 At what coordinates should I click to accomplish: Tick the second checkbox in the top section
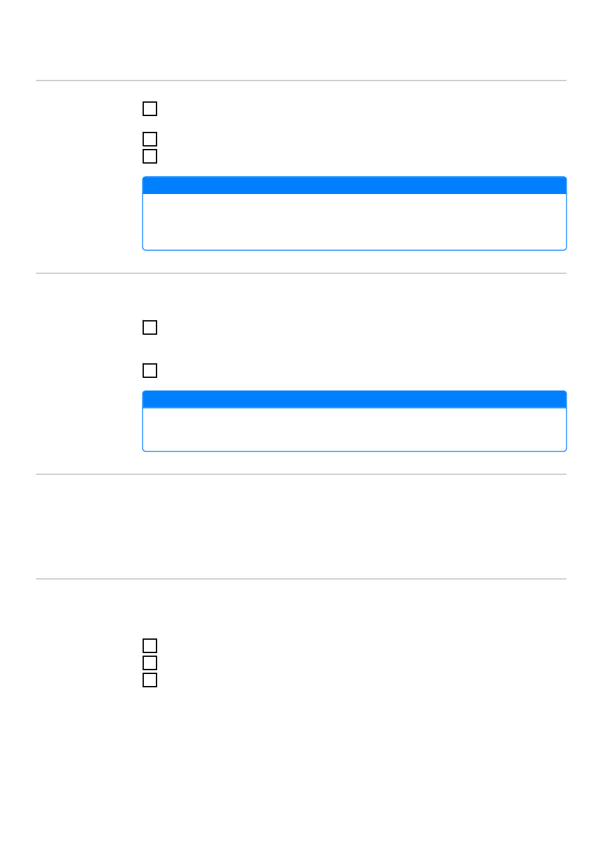[150, 139]
